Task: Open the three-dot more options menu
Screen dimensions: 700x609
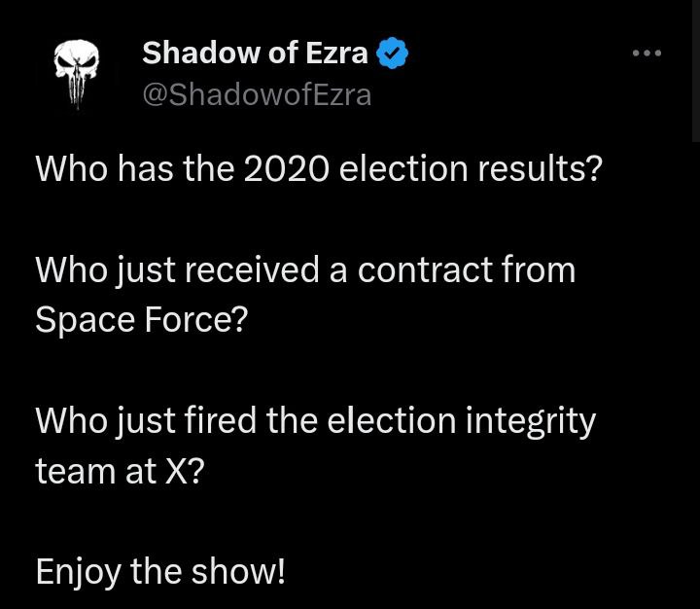Action: [x=647, y=54]
